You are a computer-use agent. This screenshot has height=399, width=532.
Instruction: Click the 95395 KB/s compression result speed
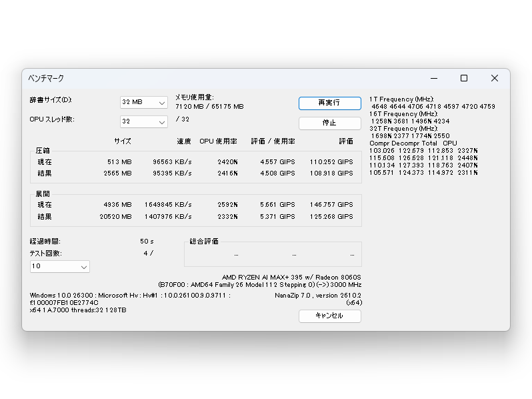pos(172,173)
